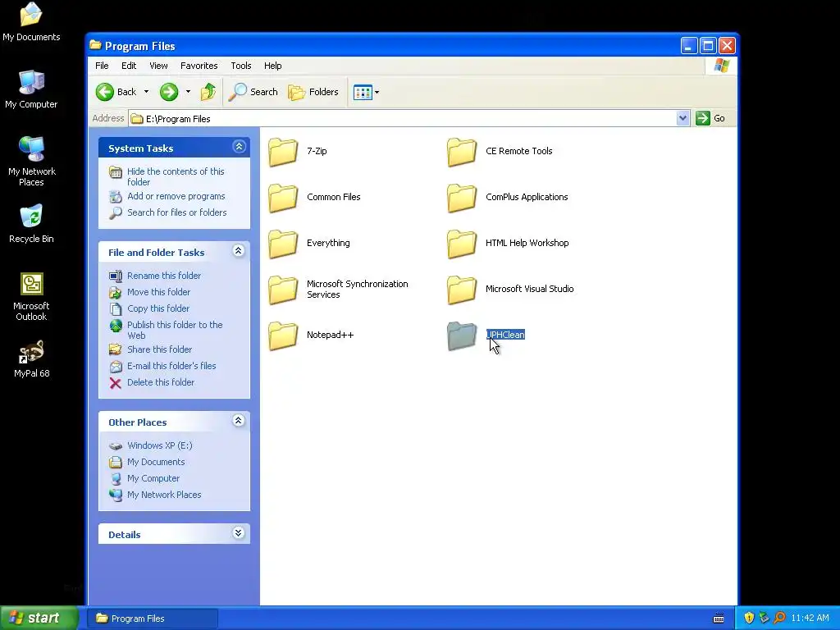This screenshot has height=630, width=840.
Task: Open the Tools menu
Action: point(241,66)
